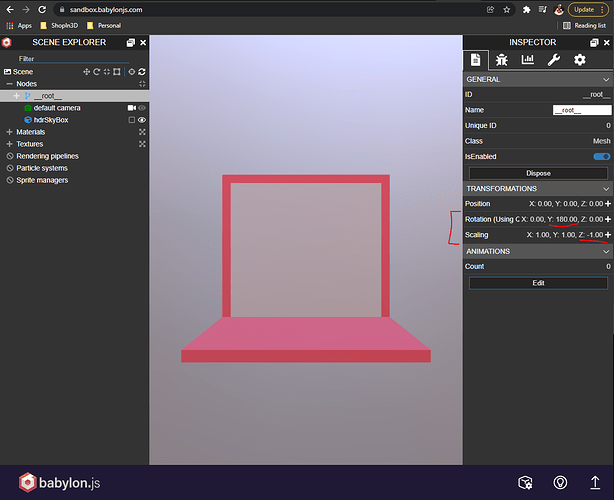Click the address bar URL
614x500 pixels.
[x=106, y=10]
